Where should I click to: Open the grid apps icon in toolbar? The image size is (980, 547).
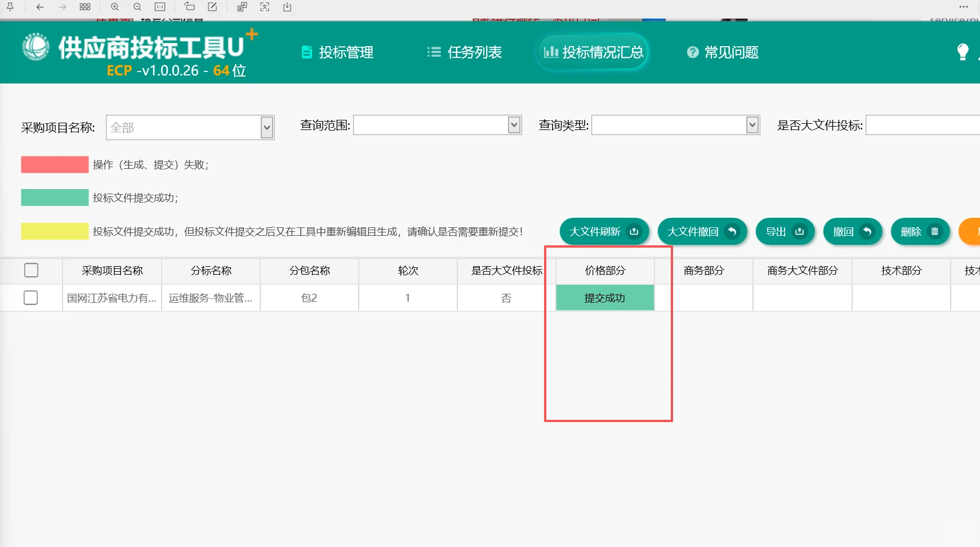pos(85,7)
